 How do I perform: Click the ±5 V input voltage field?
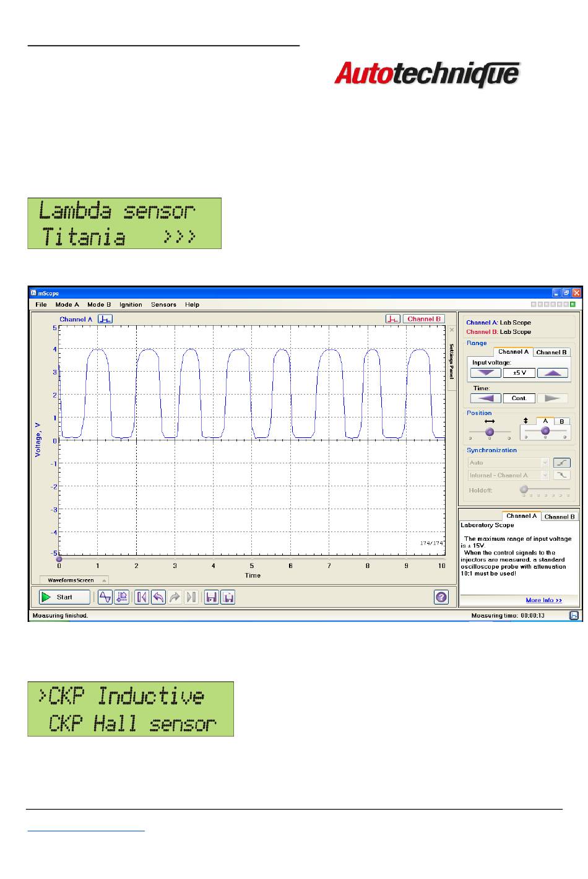tap(519, 373)
